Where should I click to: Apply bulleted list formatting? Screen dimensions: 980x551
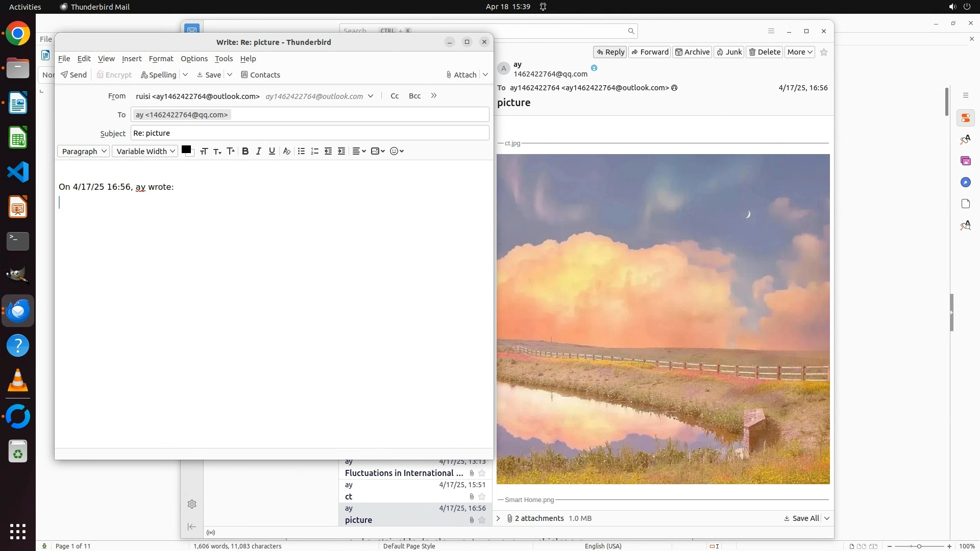point(301,151)
